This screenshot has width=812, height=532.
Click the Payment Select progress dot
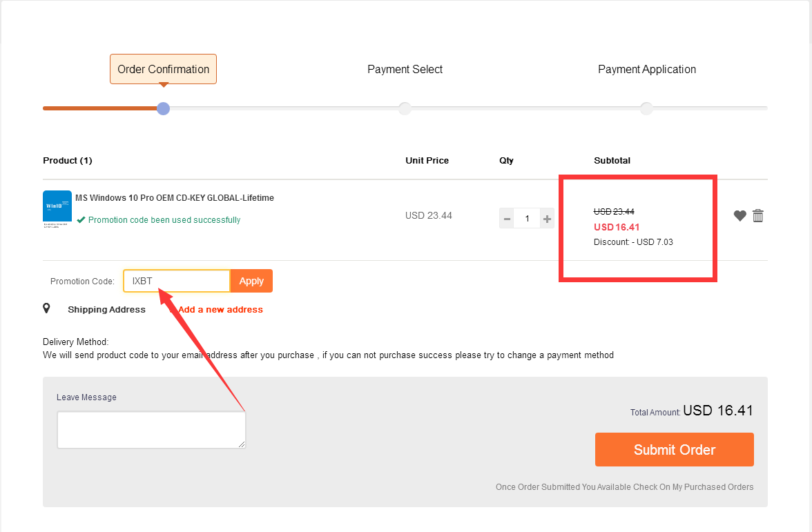405,108
